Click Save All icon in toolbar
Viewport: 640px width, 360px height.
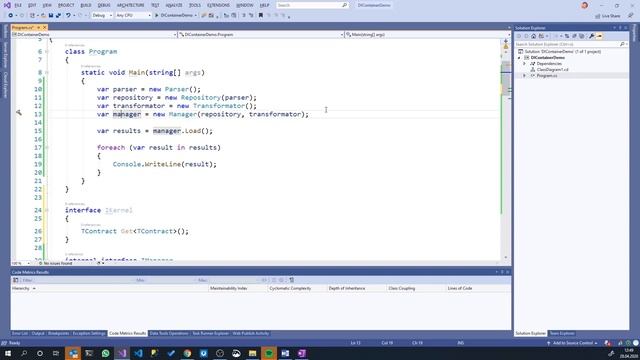58,16
